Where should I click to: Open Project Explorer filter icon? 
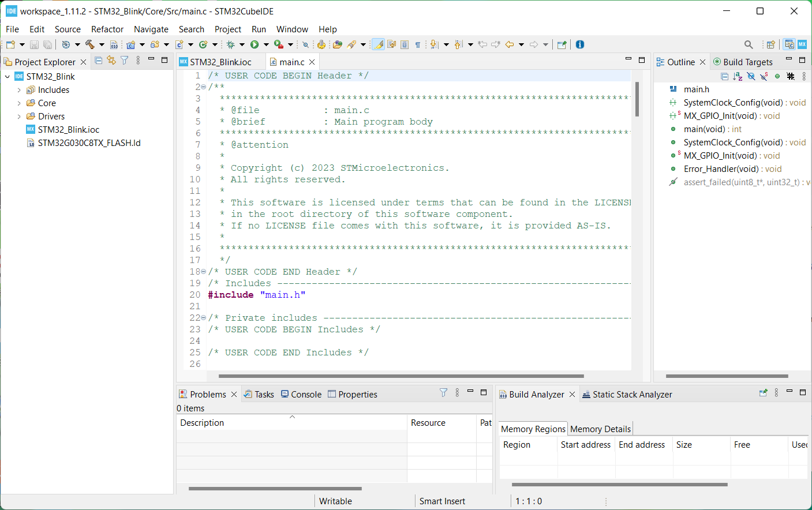125,61
